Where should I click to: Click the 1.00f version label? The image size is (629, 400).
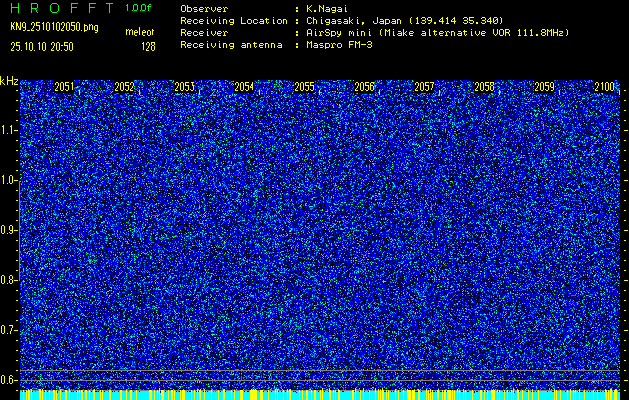138,7
